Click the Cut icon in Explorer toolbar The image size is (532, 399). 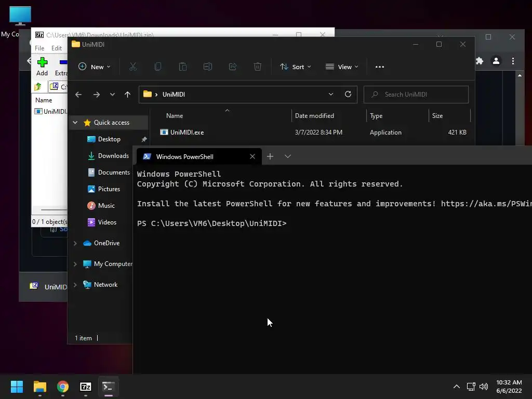click(132, 66)
